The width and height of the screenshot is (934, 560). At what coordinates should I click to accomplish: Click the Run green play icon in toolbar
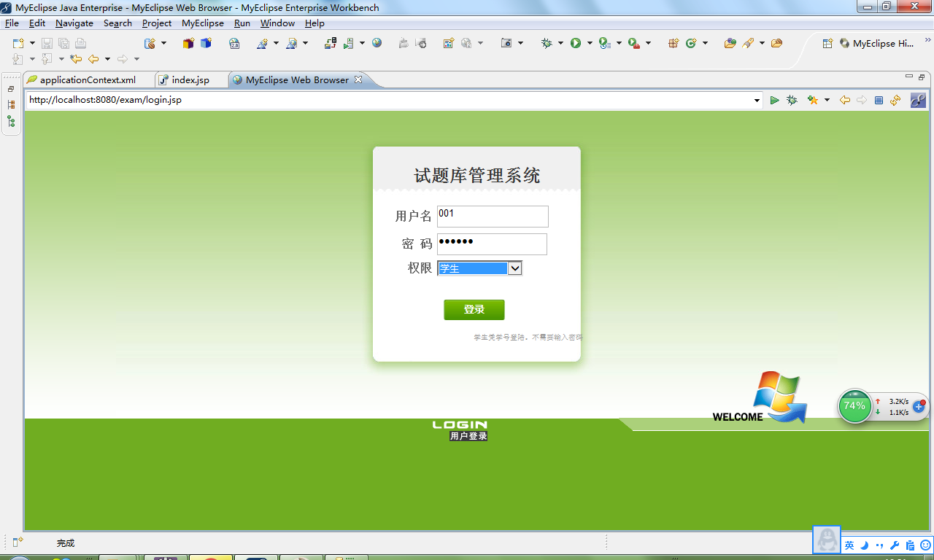click(x=576, y=43)
